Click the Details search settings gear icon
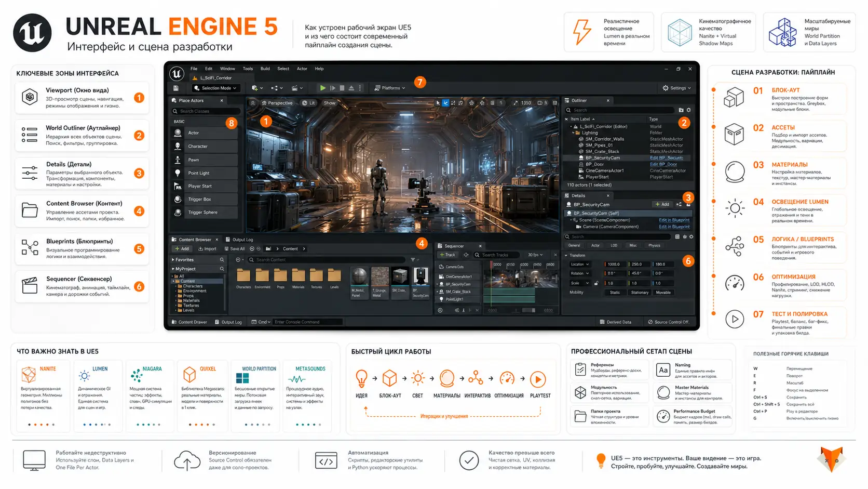868x489 pixels. [691, 236]
